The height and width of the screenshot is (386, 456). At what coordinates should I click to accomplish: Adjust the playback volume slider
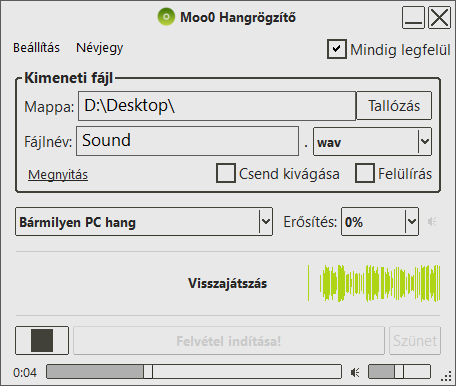click(x=399, y=371)
